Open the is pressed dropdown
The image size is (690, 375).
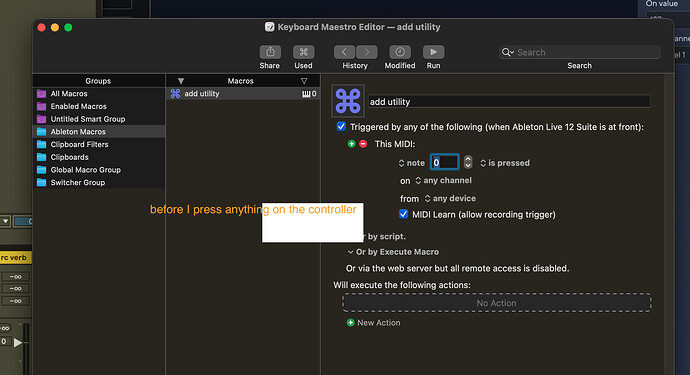[505, 163]
